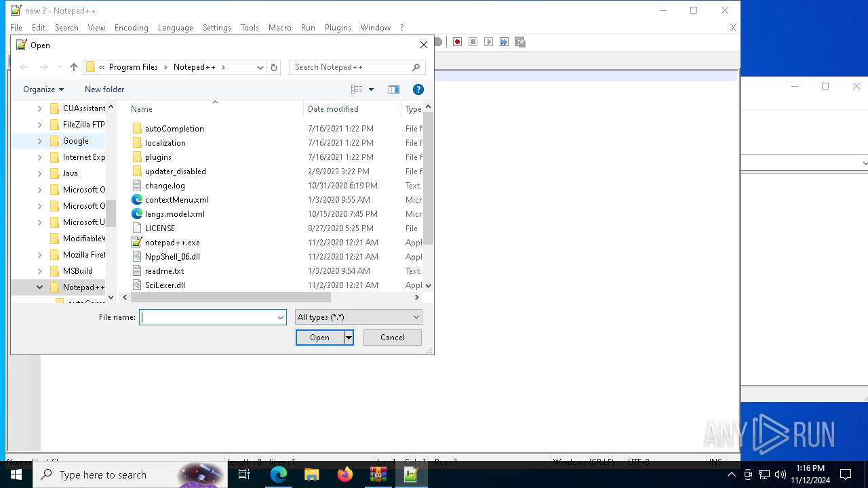Screen dimensions: 868x488
Task: Click the file list horizontal scrollbar
Action: pyautogui.click(x=231, y=297)
